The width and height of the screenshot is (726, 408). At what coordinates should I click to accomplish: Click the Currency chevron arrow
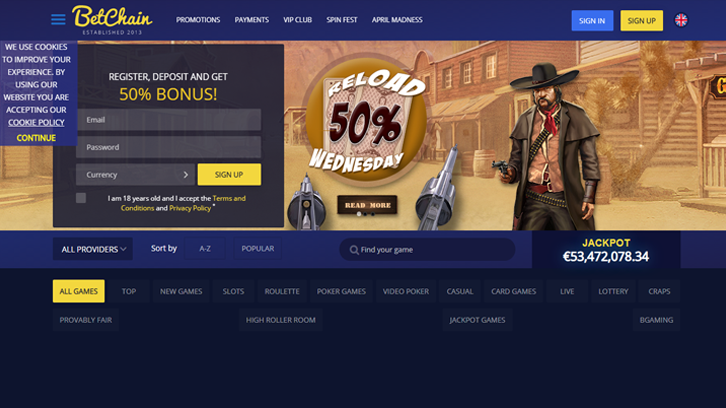pos(186,175)
